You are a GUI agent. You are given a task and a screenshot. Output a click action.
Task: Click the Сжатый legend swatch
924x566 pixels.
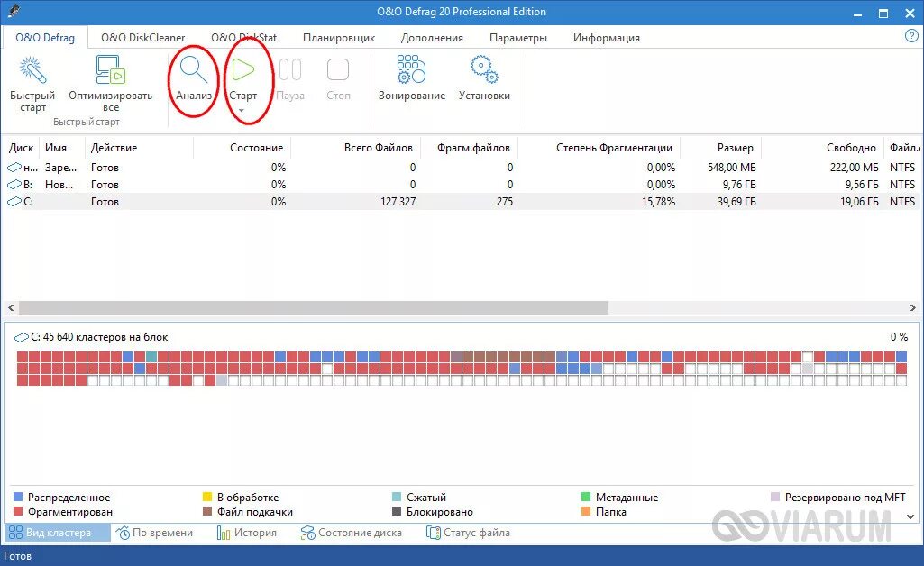point(397,498)
